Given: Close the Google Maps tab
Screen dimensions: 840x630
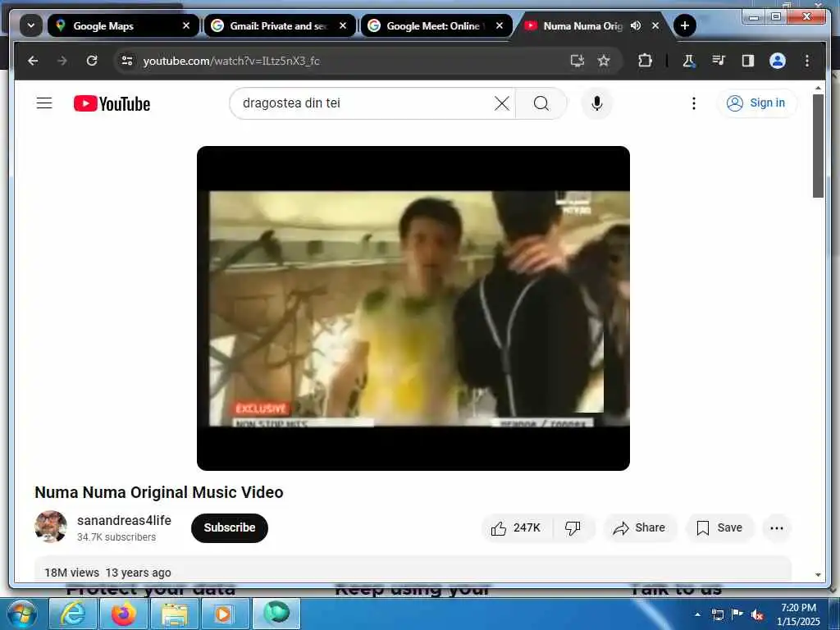Looking at the screenshot, I should pyautogui.click(x=186, y=25).
